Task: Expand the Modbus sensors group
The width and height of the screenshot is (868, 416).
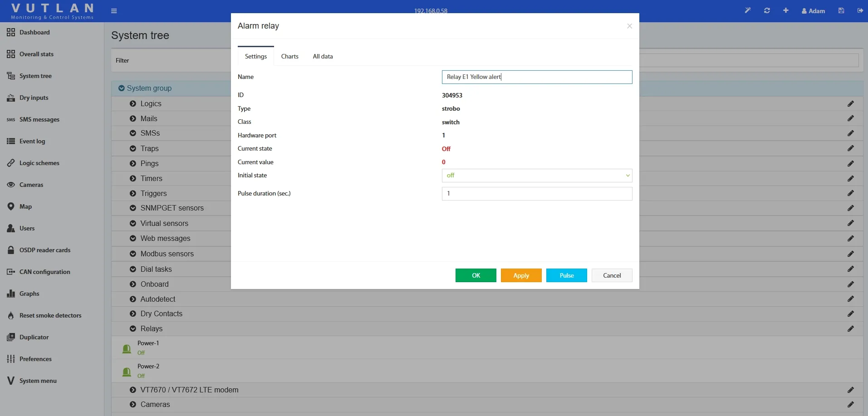Action: pos(133,254)
